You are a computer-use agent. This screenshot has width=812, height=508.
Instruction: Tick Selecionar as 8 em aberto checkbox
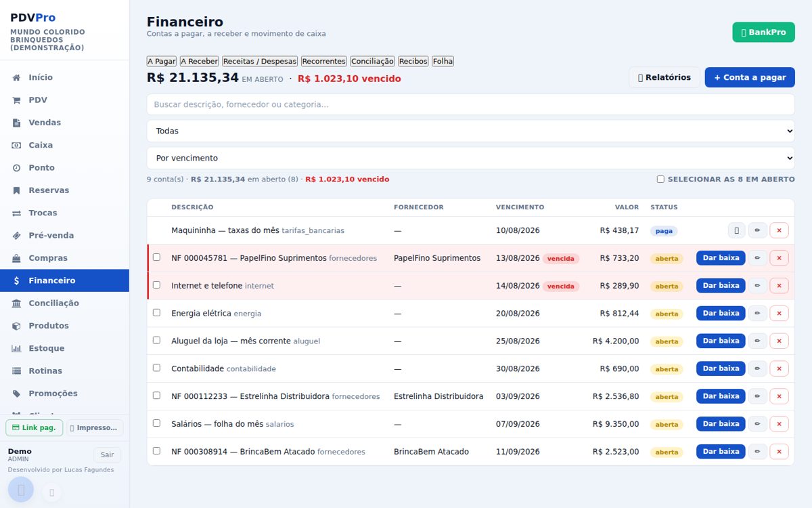pos(660,179)
